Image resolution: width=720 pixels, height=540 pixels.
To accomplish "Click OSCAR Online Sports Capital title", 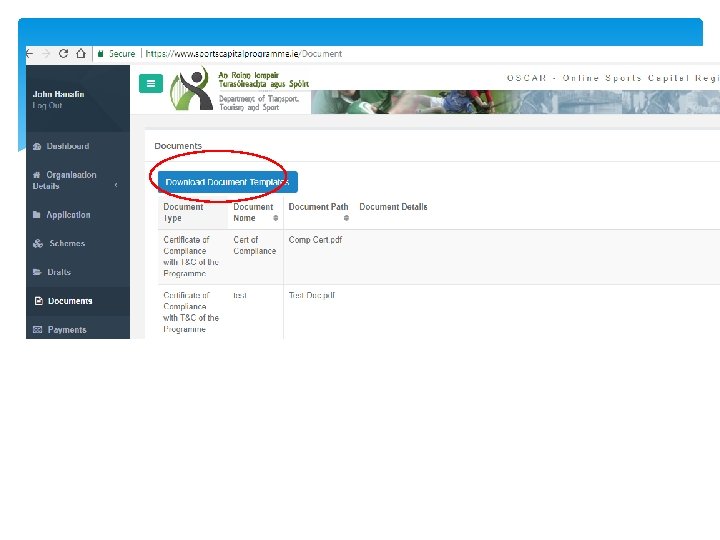I will pyautogui.click(x=613, y=78).
